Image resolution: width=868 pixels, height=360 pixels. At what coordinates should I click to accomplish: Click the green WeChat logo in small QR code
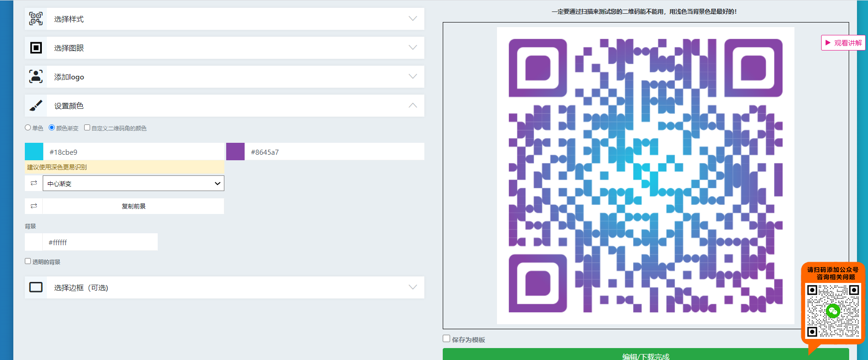(x=833, y=311)
